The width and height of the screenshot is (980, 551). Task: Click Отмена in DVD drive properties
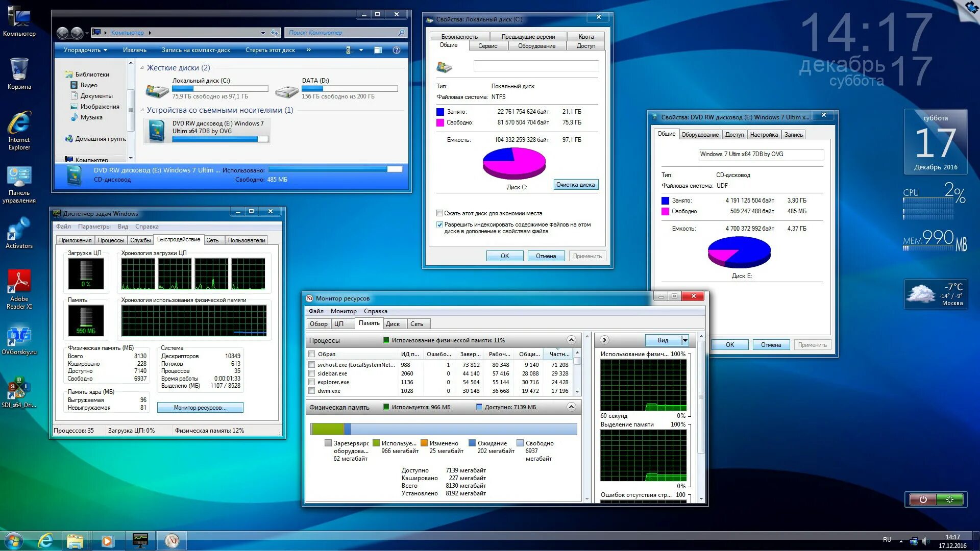coord(771,345)
